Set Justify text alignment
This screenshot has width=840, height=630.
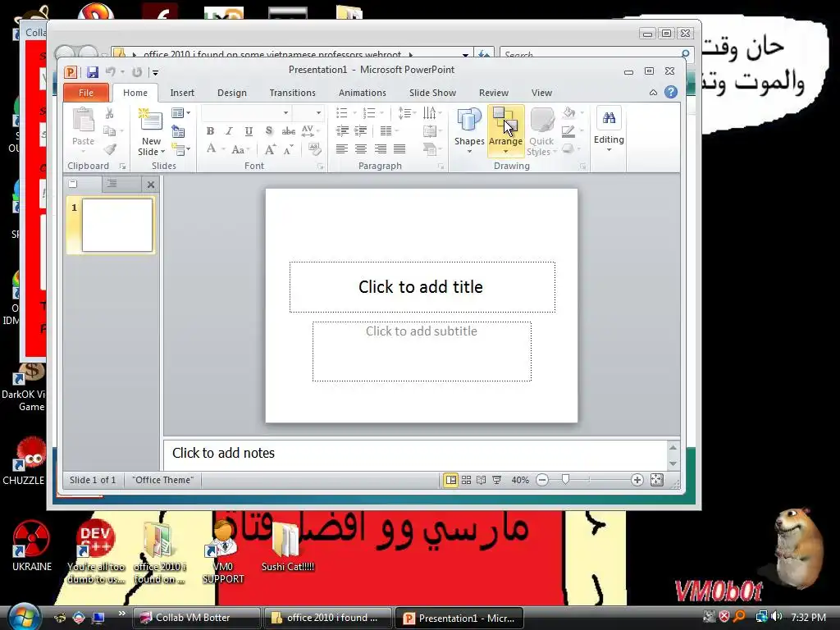click(399, 149)
